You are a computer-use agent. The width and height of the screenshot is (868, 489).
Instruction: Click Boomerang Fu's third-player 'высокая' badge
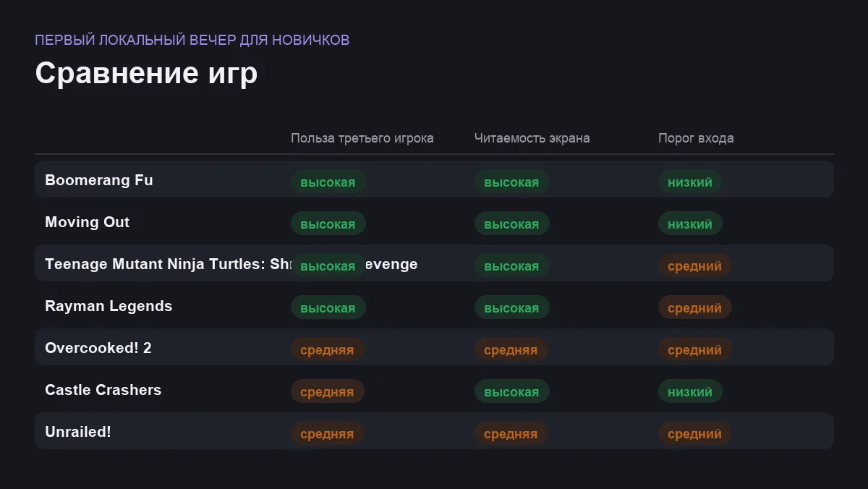(x=328, y=182)
